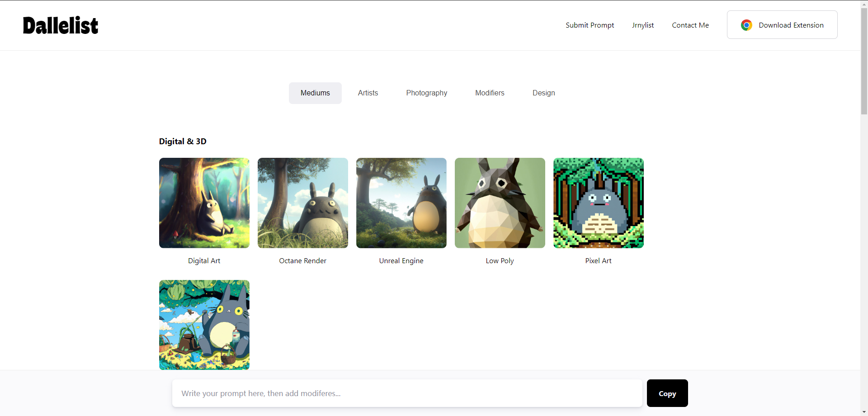Open the Contact Me link
The width and height of the screenshot is (868, 416).
click(x=690, y=25)
